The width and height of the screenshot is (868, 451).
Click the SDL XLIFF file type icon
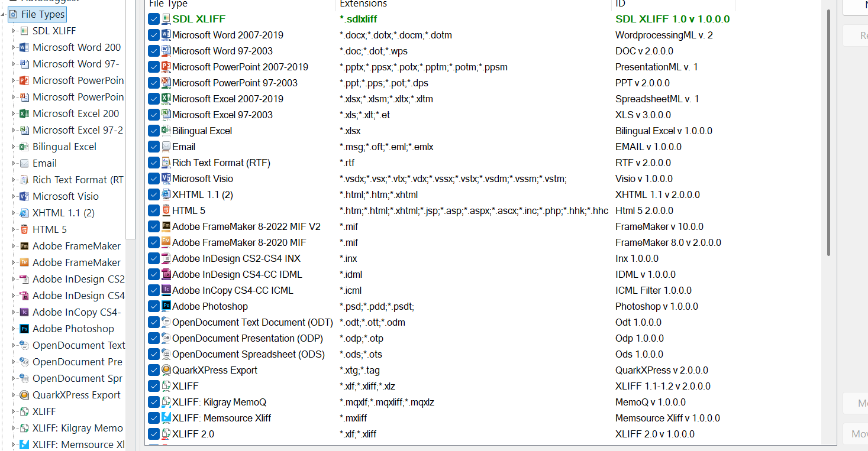click(x=166, y=18)
